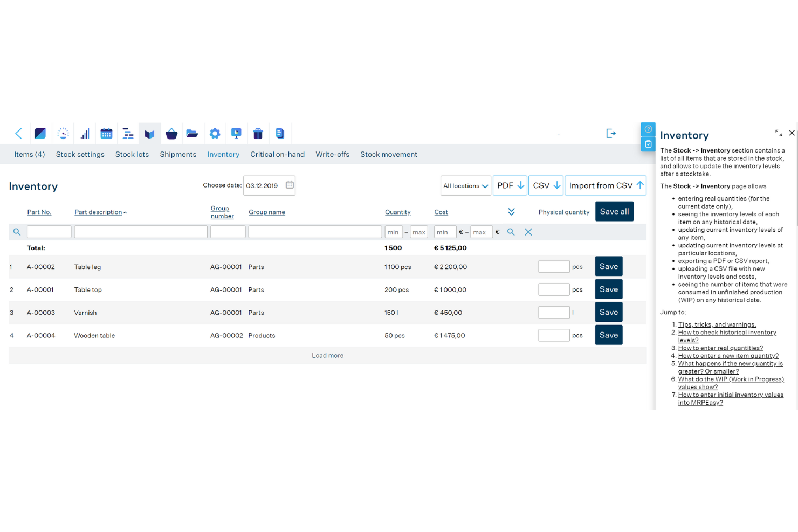
Task: Click the Save all button
Action: tap(614, 211)
